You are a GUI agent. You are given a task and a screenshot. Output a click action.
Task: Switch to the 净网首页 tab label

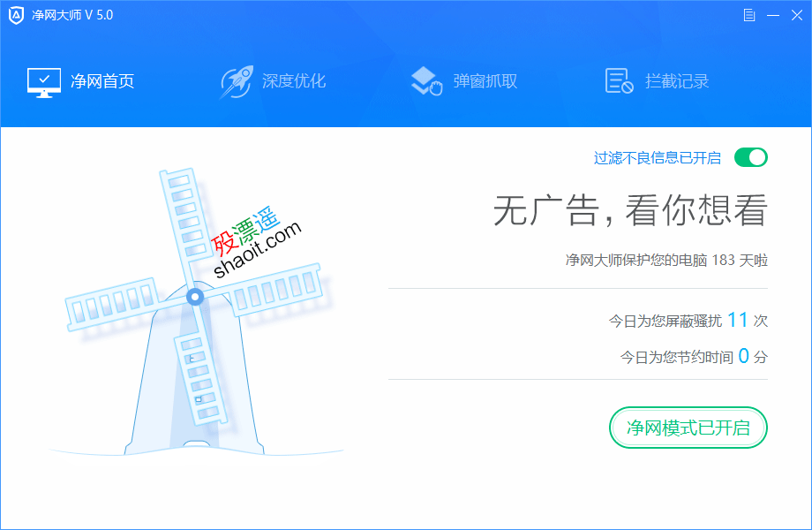(102, 82)
